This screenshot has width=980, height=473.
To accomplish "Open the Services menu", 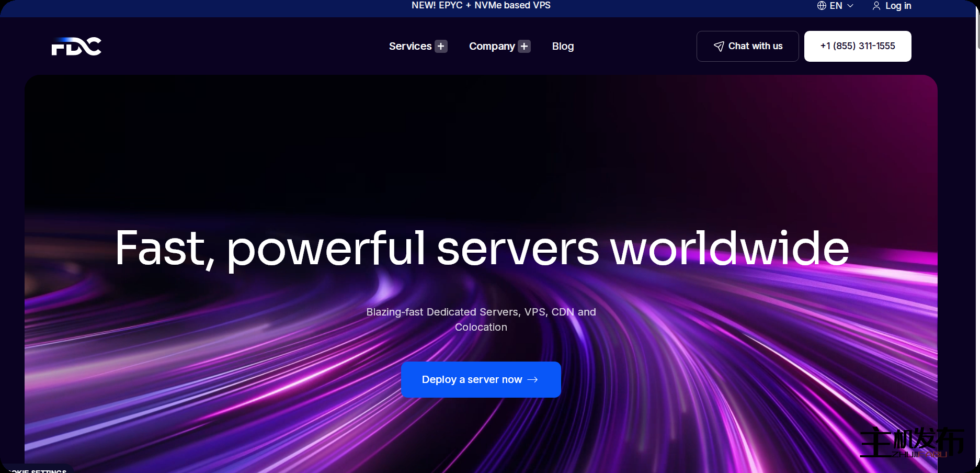I will click(410, 47).
